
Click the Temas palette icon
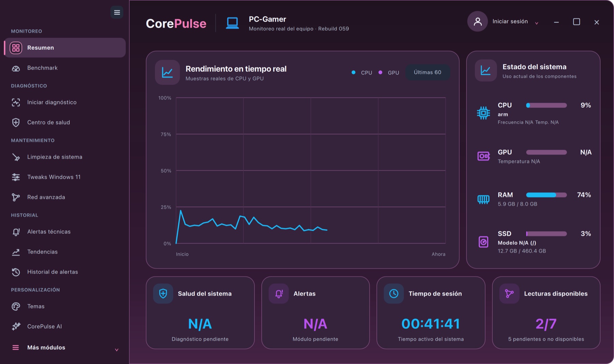(16, 306)
